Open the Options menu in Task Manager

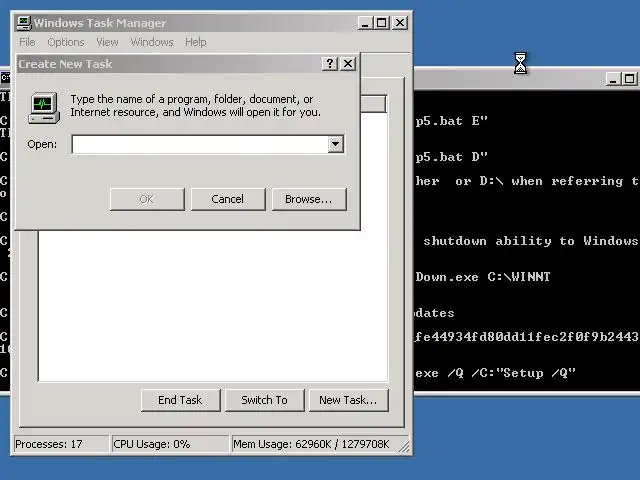point(66,42)
